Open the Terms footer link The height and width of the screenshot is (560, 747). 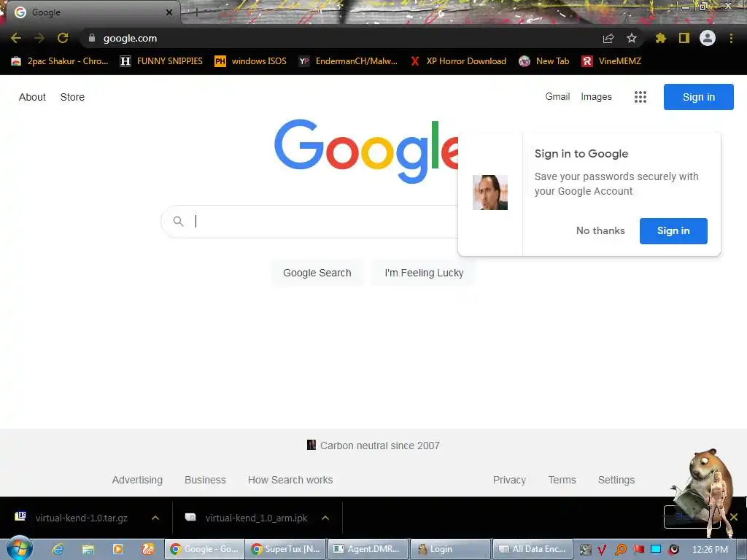562,480
